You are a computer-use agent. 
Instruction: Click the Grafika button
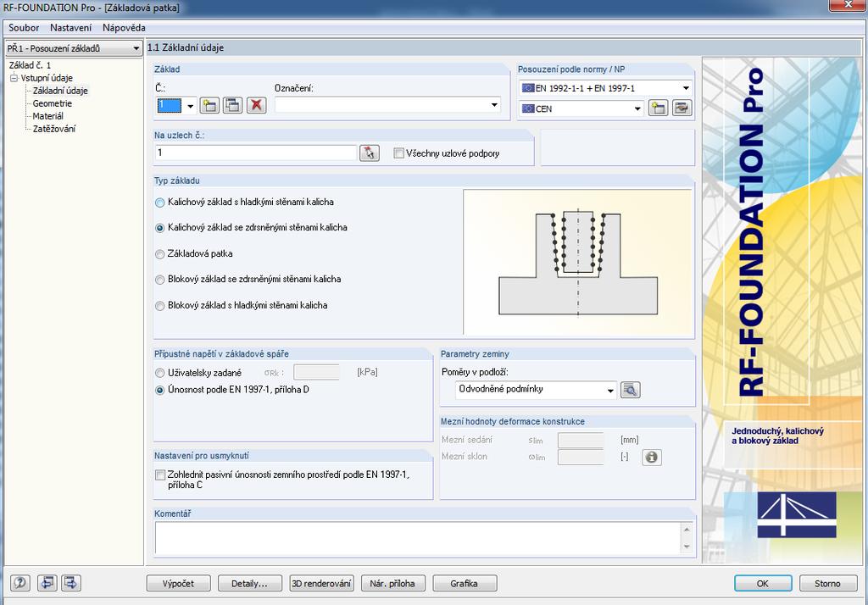[x=464, y=584]
